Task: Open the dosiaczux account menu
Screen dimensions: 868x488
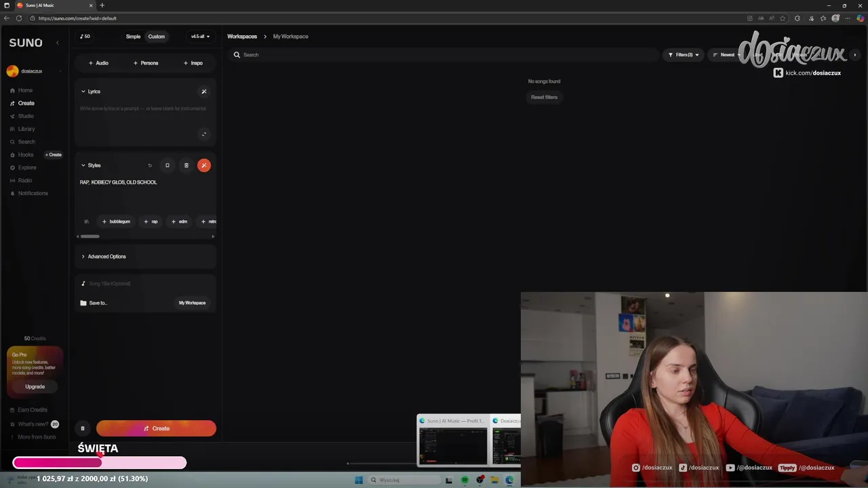Action: click(x=33, y=71)
